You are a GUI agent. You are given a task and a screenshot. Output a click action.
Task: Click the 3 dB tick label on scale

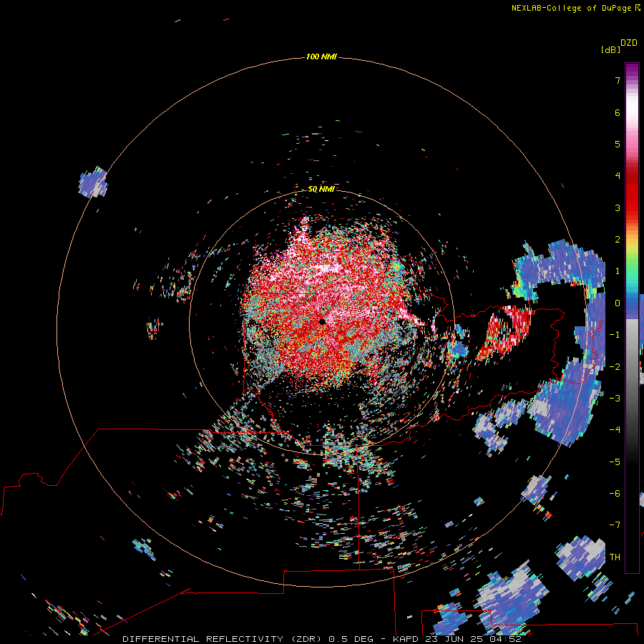618,208
